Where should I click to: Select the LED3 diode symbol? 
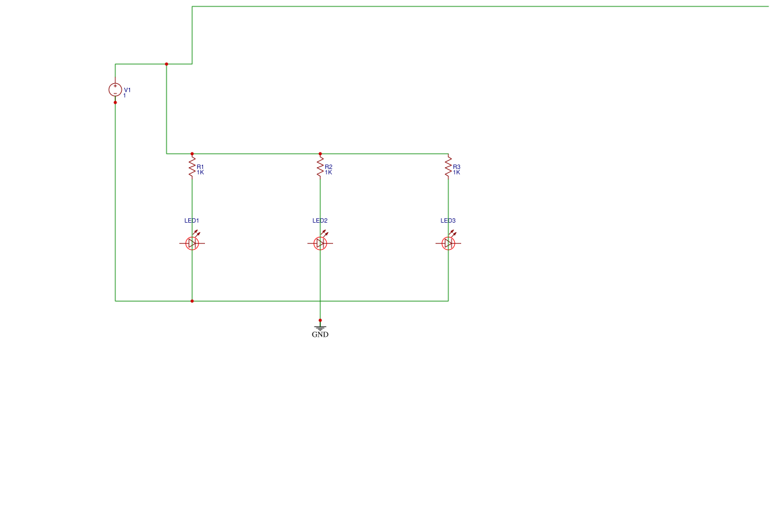click(x=448, y=243)
